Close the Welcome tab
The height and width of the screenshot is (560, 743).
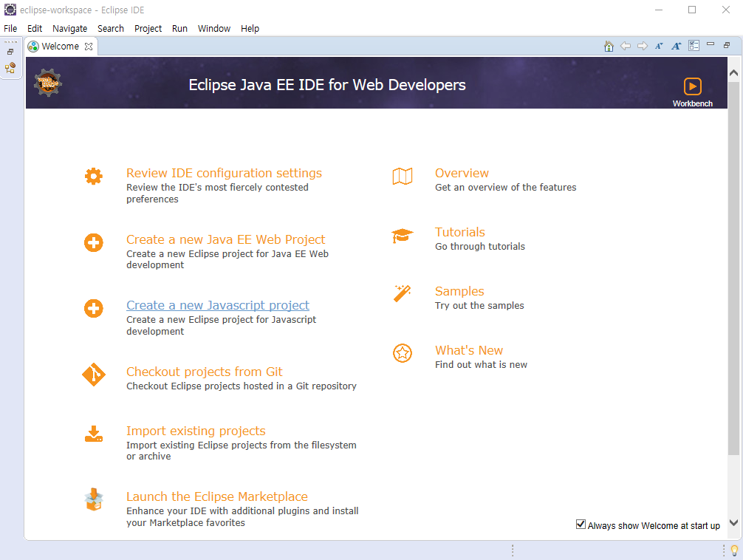pyautogui.click(x=89, y=47)
